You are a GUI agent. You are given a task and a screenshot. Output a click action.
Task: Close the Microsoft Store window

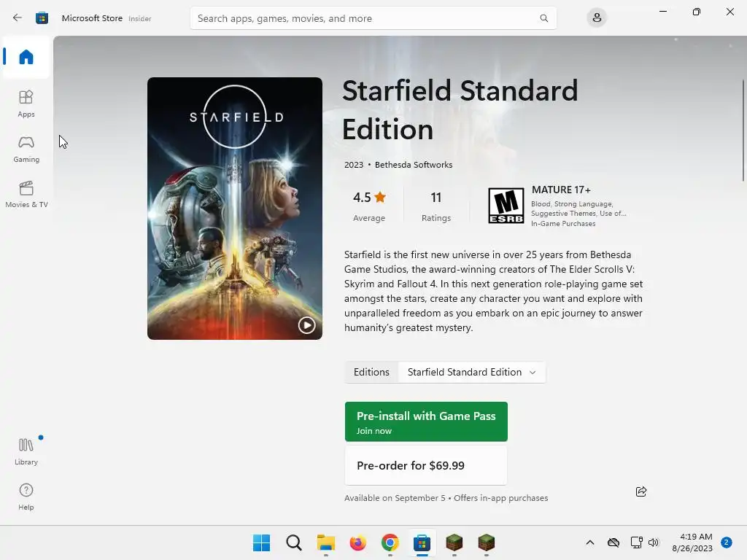(x=729, y=12)
